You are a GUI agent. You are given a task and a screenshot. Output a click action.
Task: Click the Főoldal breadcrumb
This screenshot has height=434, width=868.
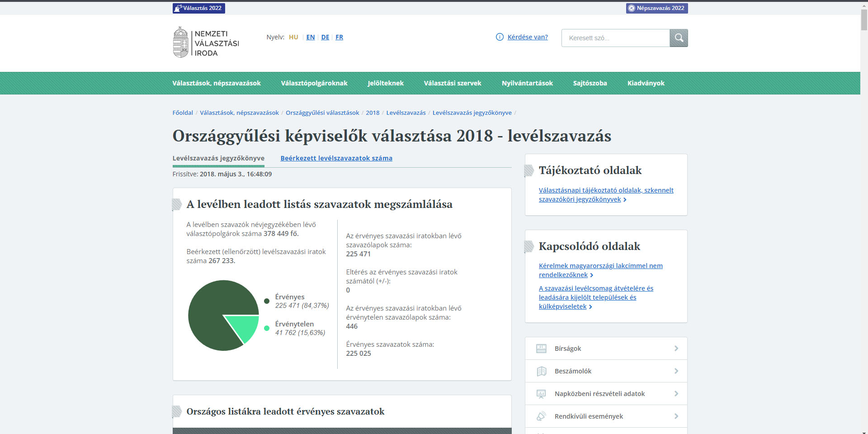(183, 113)
